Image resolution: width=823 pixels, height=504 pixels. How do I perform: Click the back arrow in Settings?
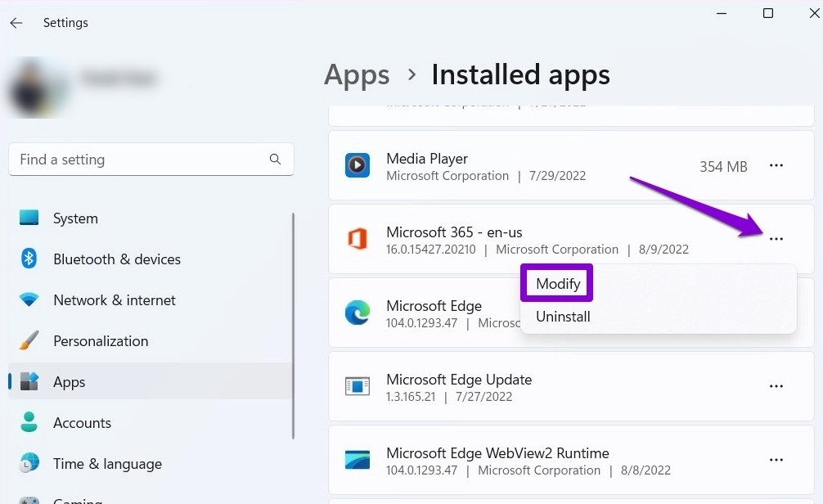(16, 23)
